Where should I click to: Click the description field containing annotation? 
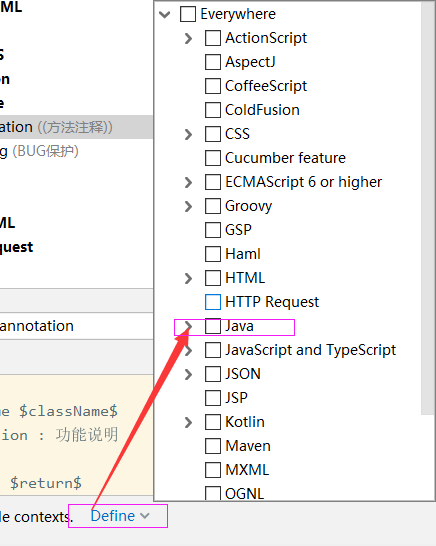[x=76, y=326]
